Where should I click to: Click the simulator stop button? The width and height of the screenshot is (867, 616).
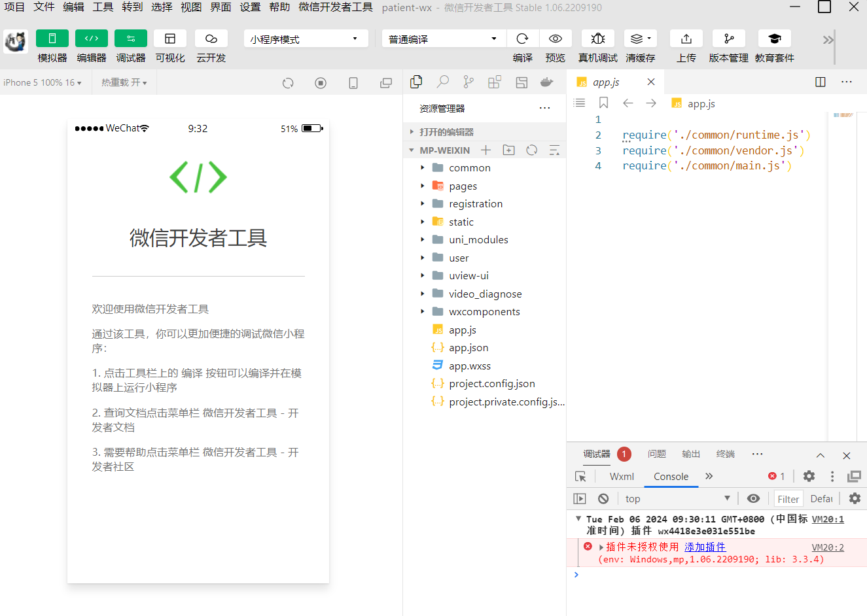321,83
